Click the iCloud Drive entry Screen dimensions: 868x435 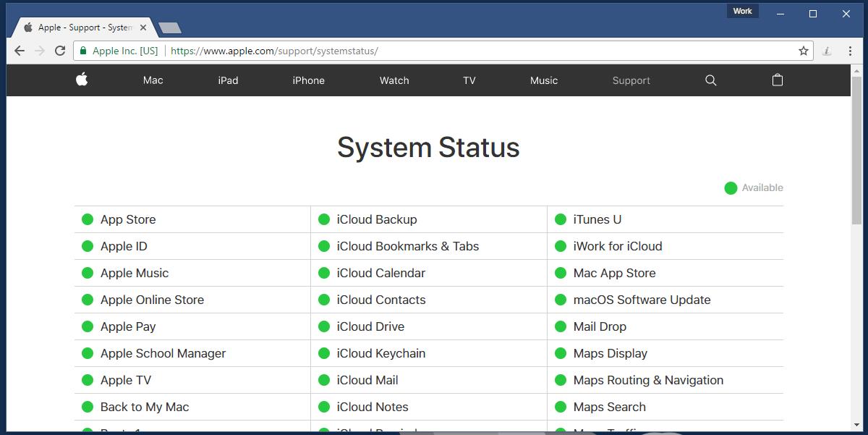click(x=370, y=326)
